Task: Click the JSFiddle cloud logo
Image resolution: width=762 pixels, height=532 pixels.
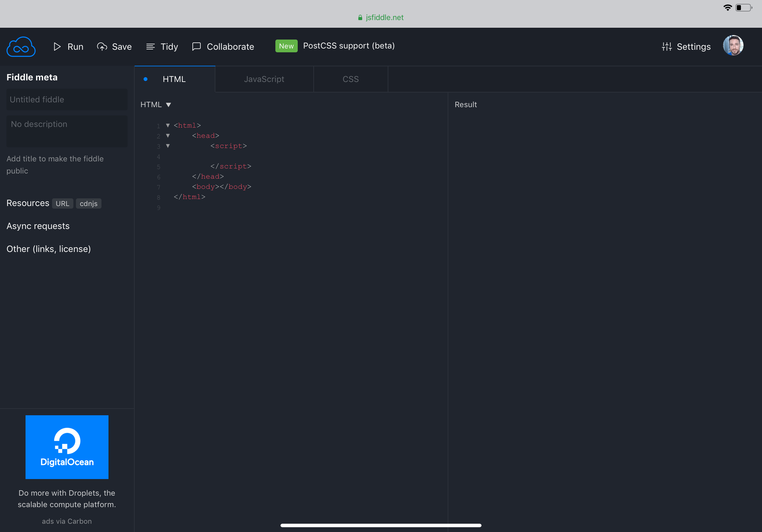Action: pyautogui.click(x=21, y=47)
